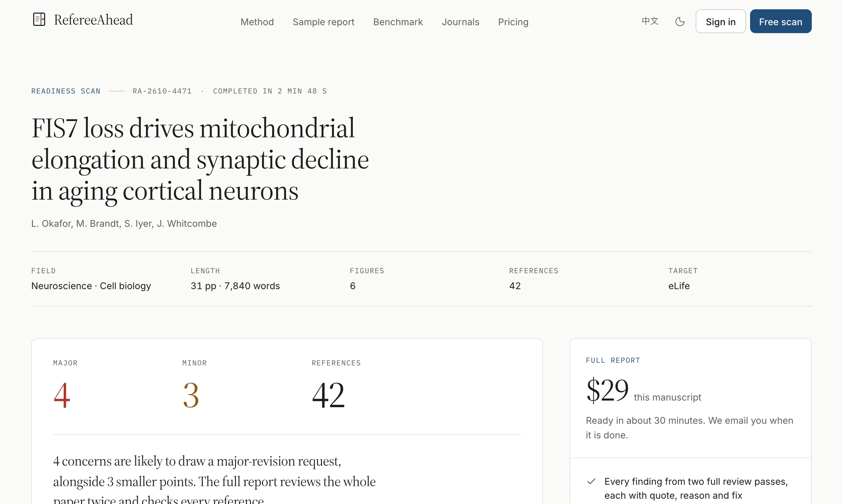843x504 pixels.
Task: Click the author list 'L. Okafor, M. Brandt…'
Action: click(x=124, y=223)
